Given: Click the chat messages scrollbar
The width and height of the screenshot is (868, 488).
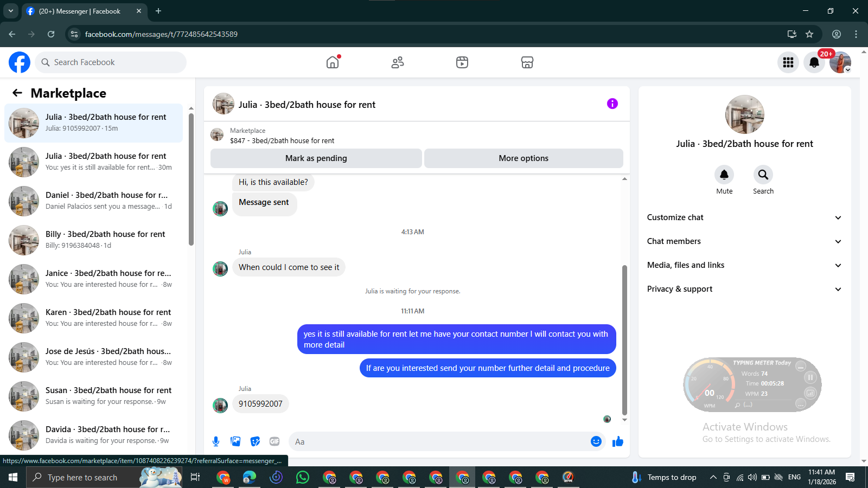Looking at the screenshot, I should (x=624, y=340).
